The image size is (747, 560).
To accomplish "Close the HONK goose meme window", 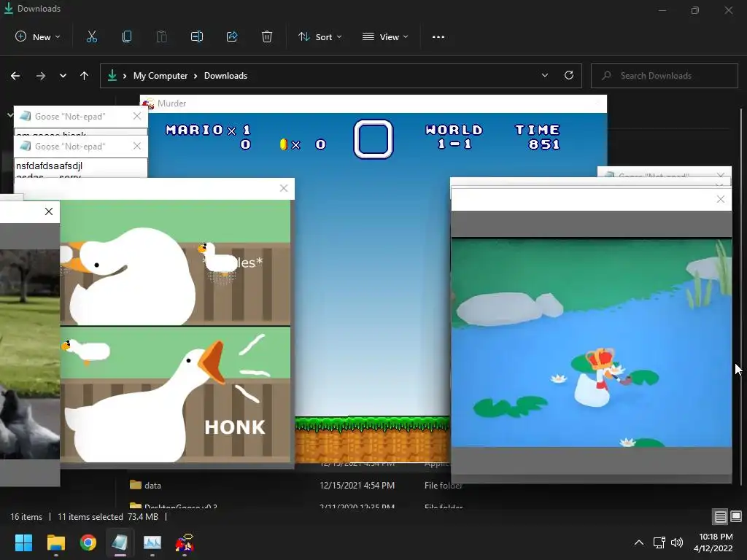I will (x=284, y=188).
